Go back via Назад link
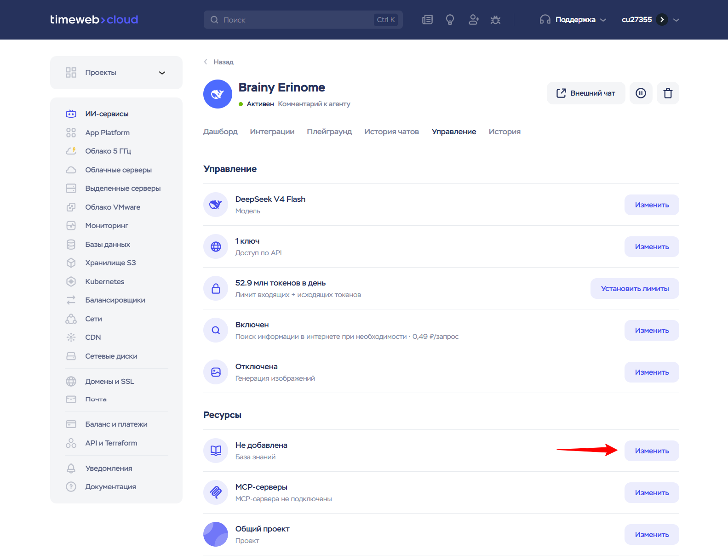 tap(219, 62)
